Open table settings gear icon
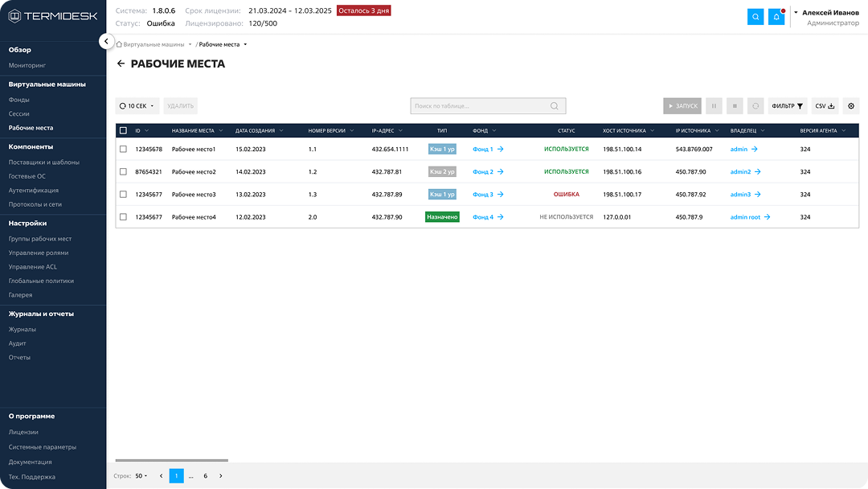Screen dimensions: 868x489 [851, 106]
